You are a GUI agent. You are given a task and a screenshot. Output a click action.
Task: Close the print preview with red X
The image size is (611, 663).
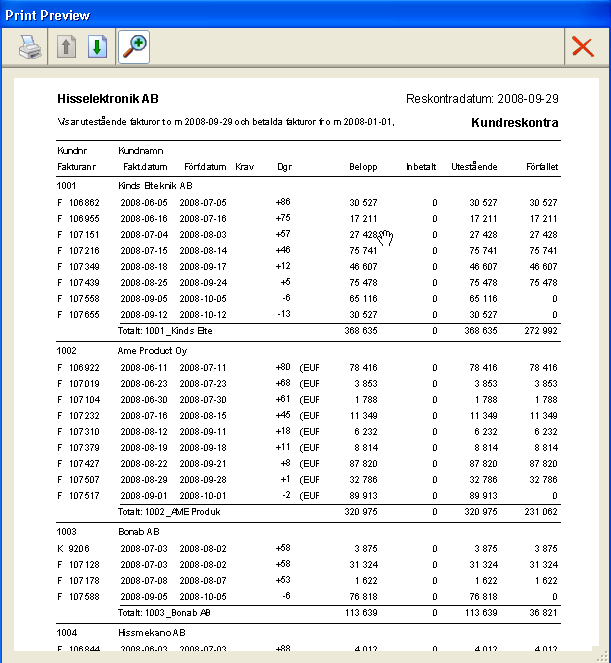(583, 47)
